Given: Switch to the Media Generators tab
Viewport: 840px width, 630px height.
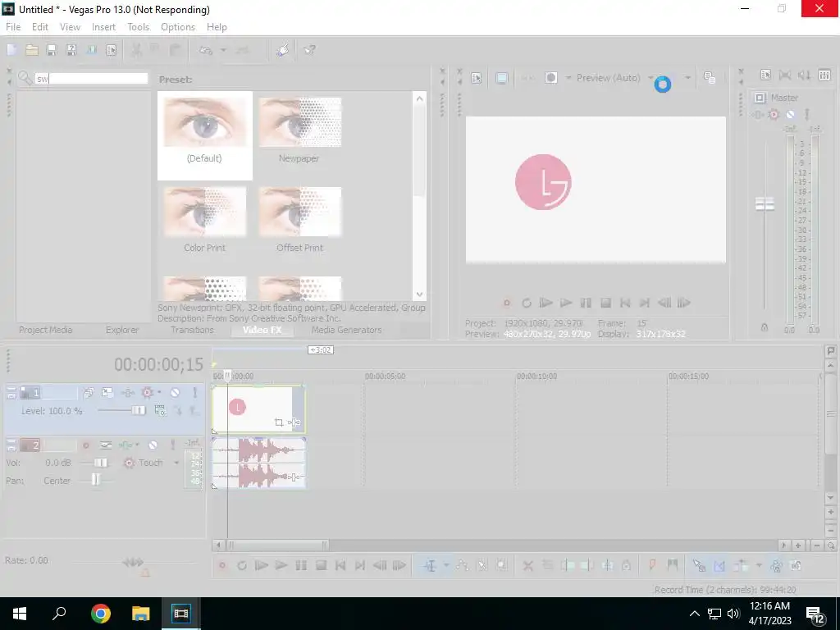Looking at the screenshot, I should point(347,330).
